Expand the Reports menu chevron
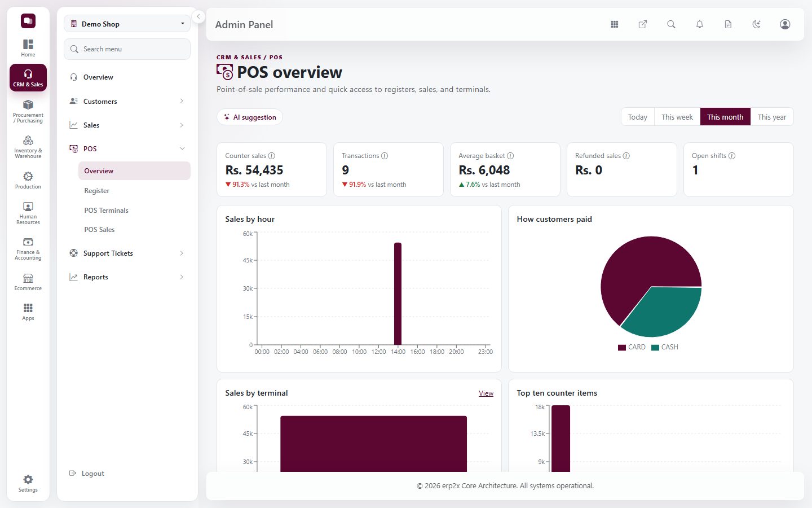This screenshot has height=508, width=812. point(182,277)
